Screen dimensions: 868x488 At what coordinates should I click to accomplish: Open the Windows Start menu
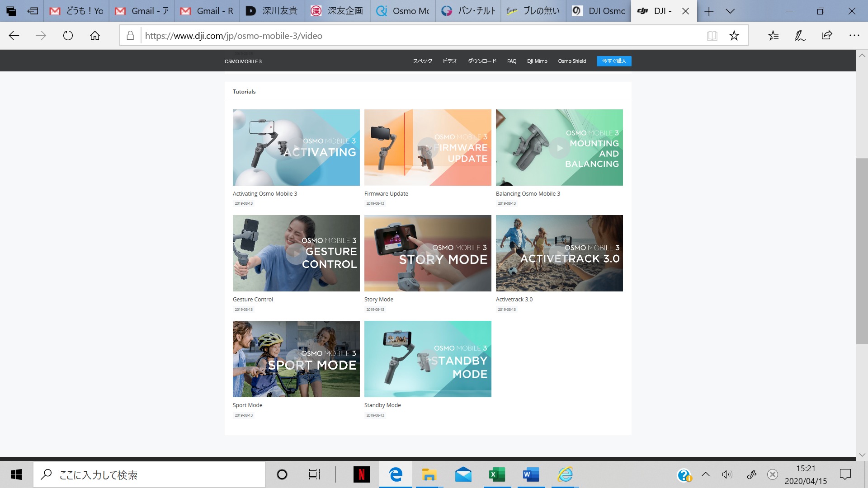[16, 474]
